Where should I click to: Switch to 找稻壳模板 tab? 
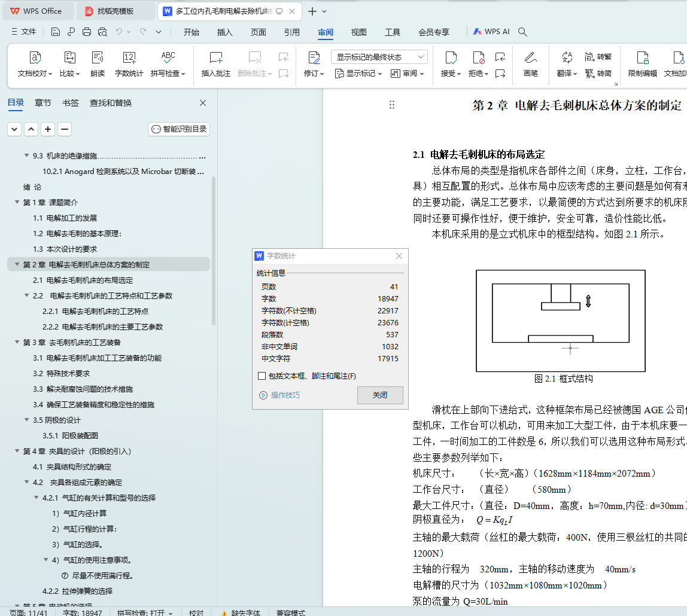tap(115, 11)
